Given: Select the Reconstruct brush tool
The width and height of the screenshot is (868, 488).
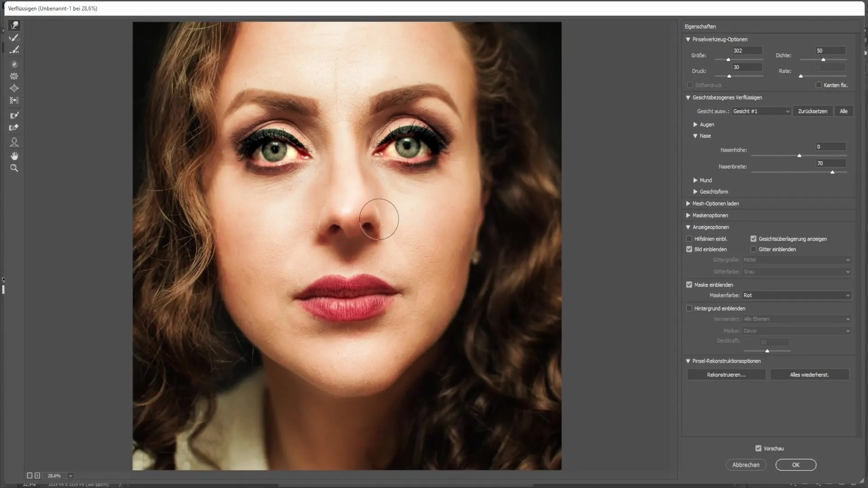Looking at the screenshot, I should pos(14,38).
